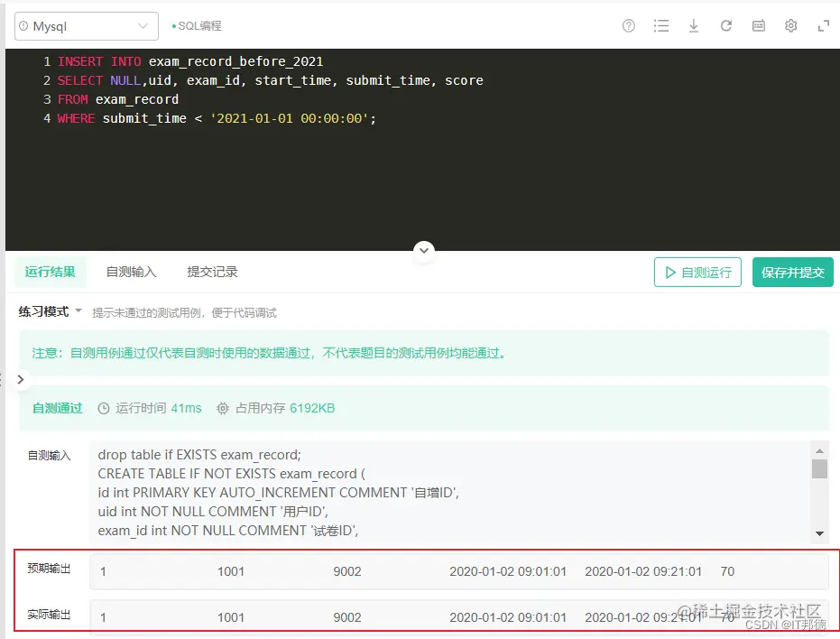The height and width of the screenshot is (639, 840).
Task: Click the 自测通过 status text
Action: point(58,409)
